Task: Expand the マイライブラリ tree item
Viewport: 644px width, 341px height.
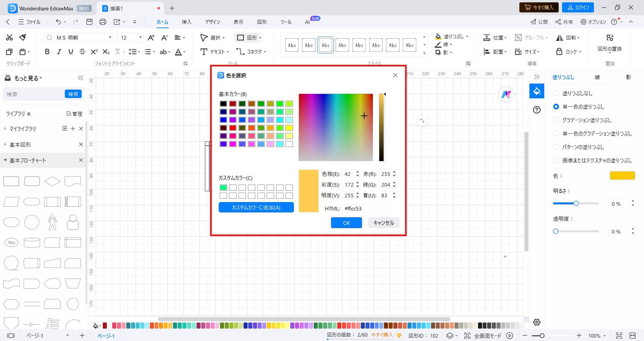Action: pos(5,128)
